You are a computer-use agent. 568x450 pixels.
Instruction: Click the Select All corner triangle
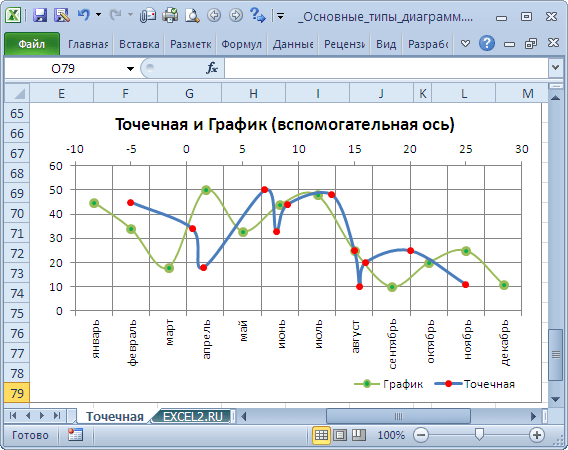click(x=17, y=93)
